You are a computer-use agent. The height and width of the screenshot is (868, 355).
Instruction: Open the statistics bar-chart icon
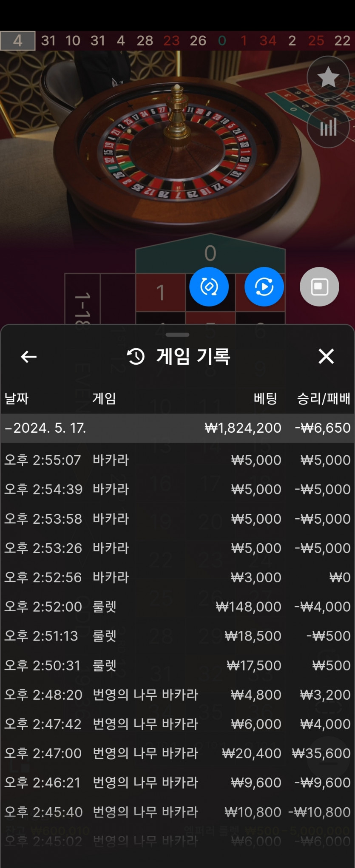click(x=328, y=127)
